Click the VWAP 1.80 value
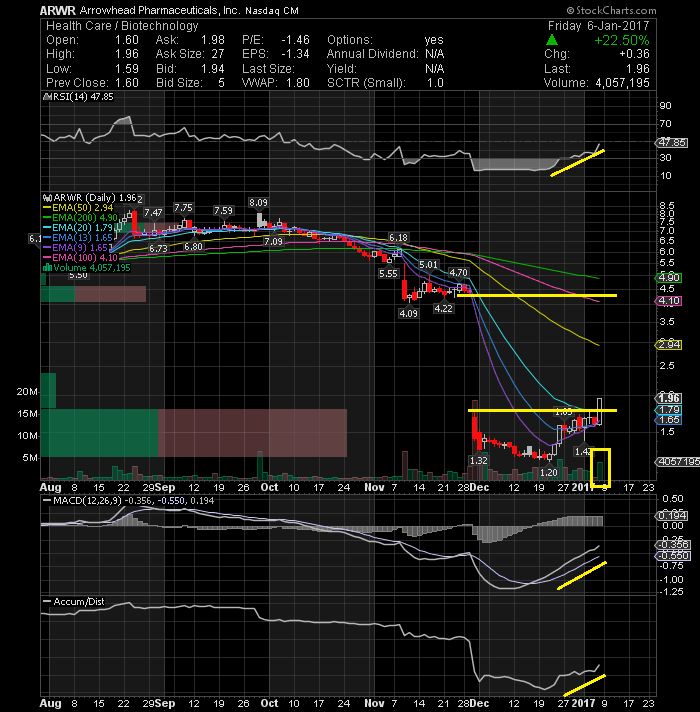This screenshot has height=712, width=700. click(298, 83)
